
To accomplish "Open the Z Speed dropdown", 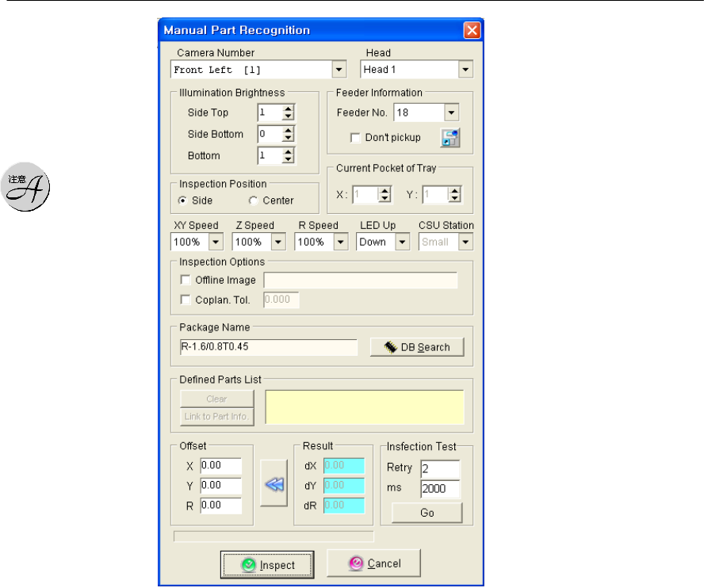I will coord(278,242).
